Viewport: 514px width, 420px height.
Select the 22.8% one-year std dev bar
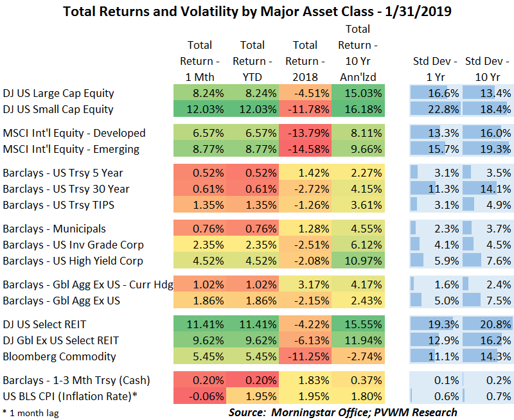435,109
